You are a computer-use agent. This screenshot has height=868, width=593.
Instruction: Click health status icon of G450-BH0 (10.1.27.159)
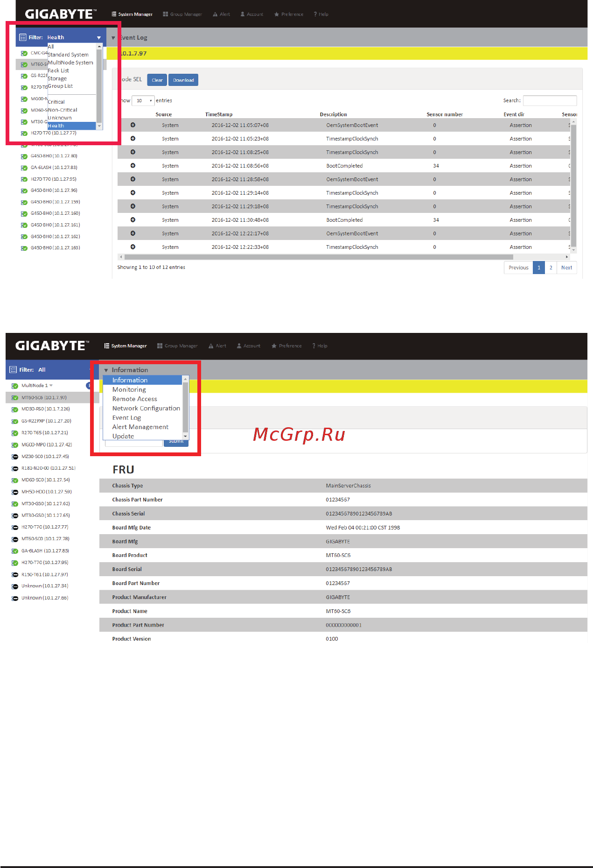[x=24, y=203]
